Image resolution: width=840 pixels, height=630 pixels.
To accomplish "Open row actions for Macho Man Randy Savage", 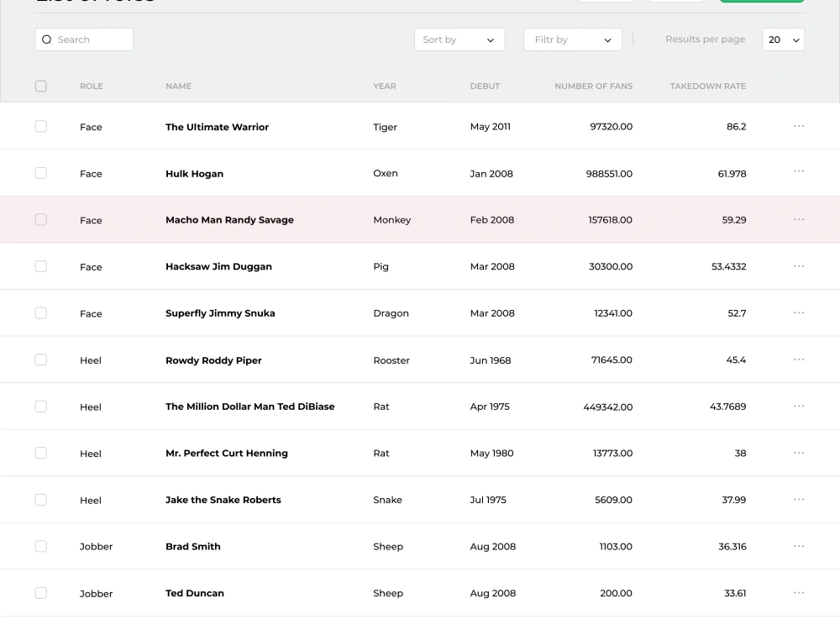I will point(798,219).
